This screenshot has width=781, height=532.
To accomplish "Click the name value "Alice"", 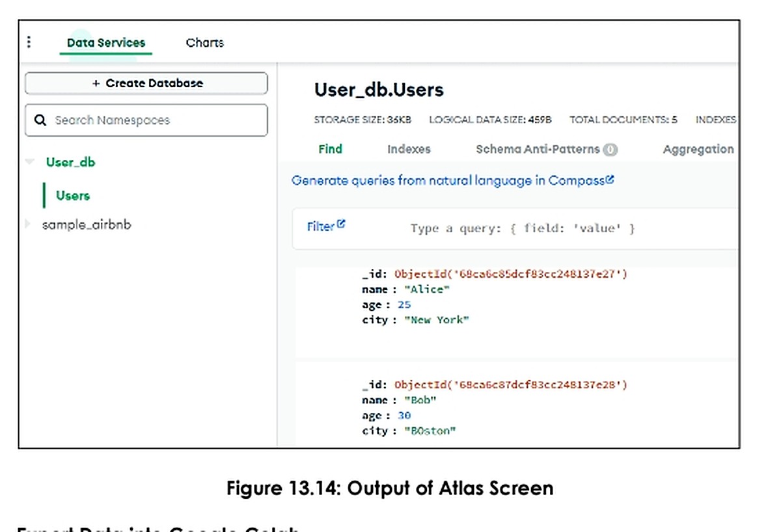I will [427, 289].
